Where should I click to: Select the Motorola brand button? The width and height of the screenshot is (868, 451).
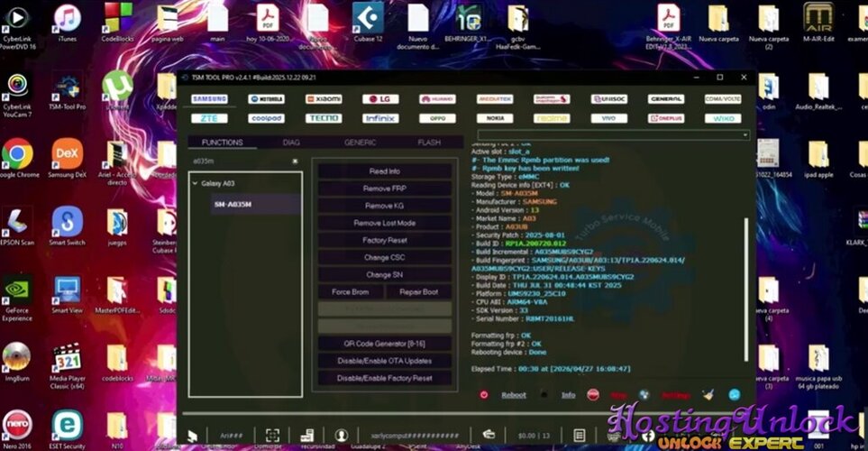266,99
